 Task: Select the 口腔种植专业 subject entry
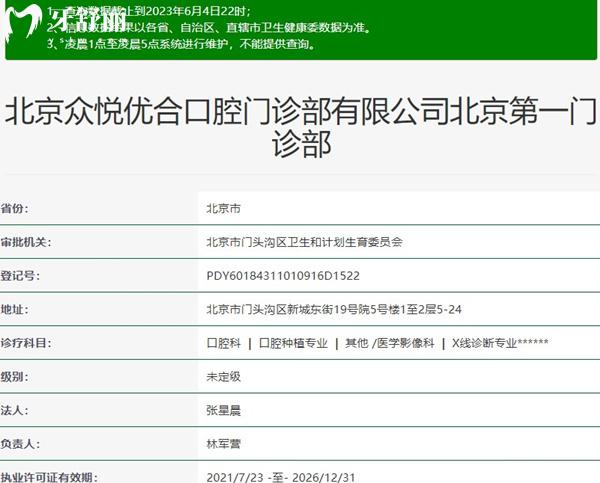coord(293,343)
